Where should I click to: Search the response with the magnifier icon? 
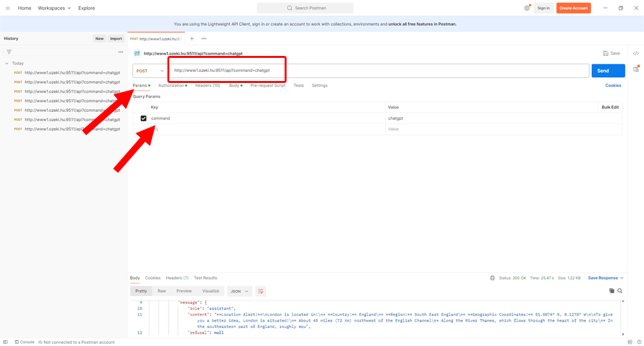point(620,291)
